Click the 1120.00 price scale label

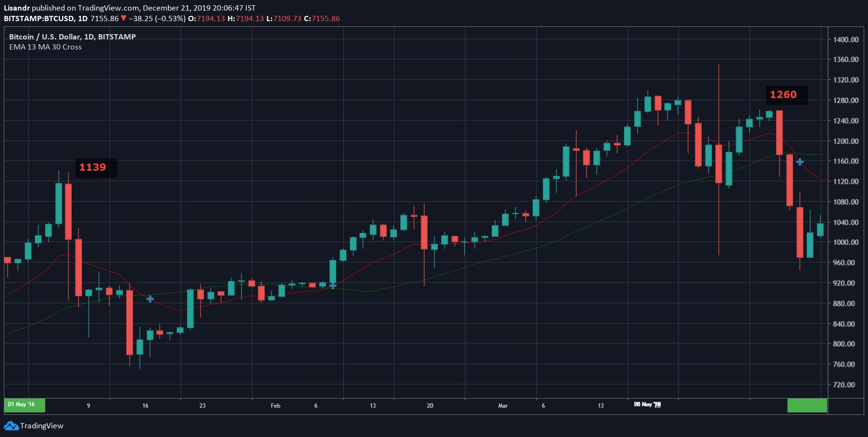[x=846, y=182]
